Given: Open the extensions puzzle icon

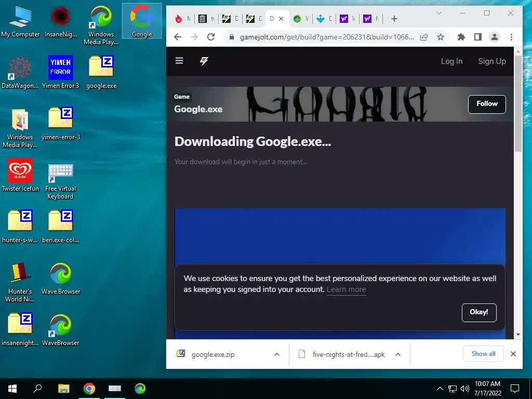Looking at the screenshot, I should 461,37.
